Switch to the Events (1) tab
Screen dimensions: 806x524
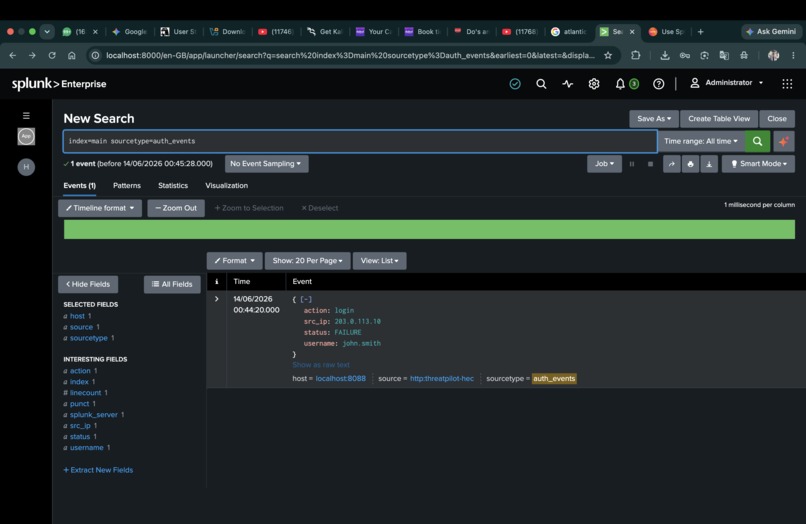click(80, 186)
